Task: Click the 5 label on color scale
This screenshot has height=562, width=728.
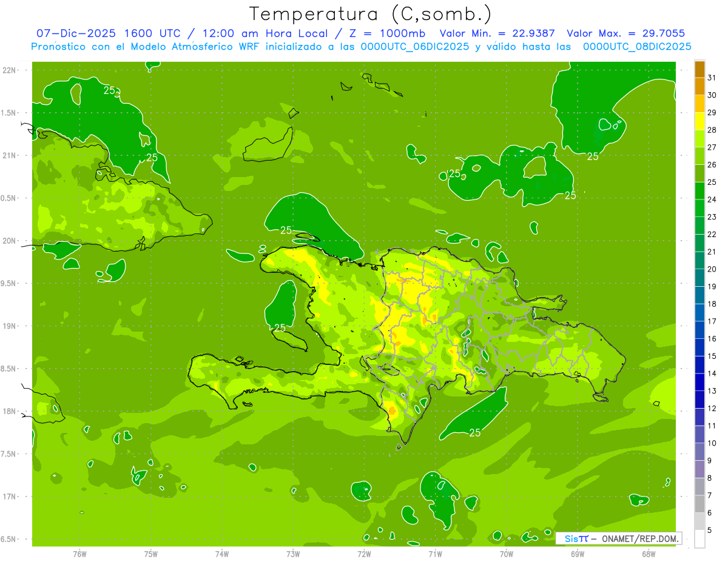Action: point(710,530)
